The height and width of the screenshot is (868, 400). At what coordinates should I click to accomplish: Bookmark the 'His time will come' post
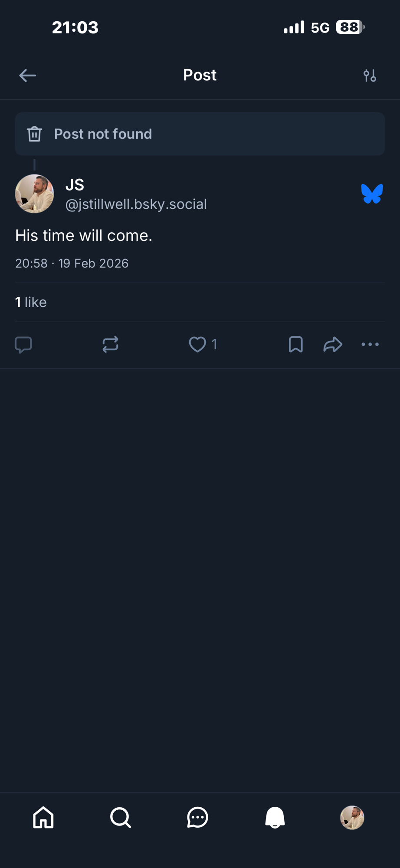point(295,345)
